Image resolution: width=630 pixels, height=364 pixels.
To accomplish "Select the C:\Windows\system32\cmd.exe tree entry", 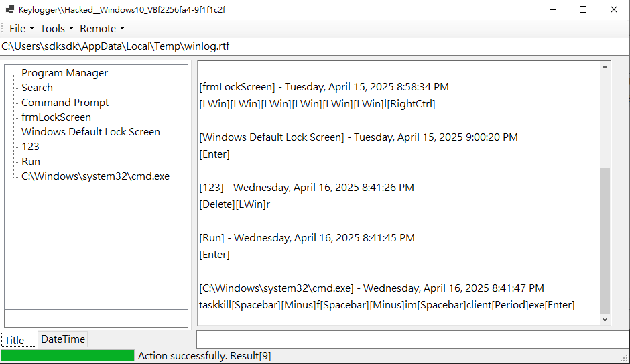I will pos(96,176).
